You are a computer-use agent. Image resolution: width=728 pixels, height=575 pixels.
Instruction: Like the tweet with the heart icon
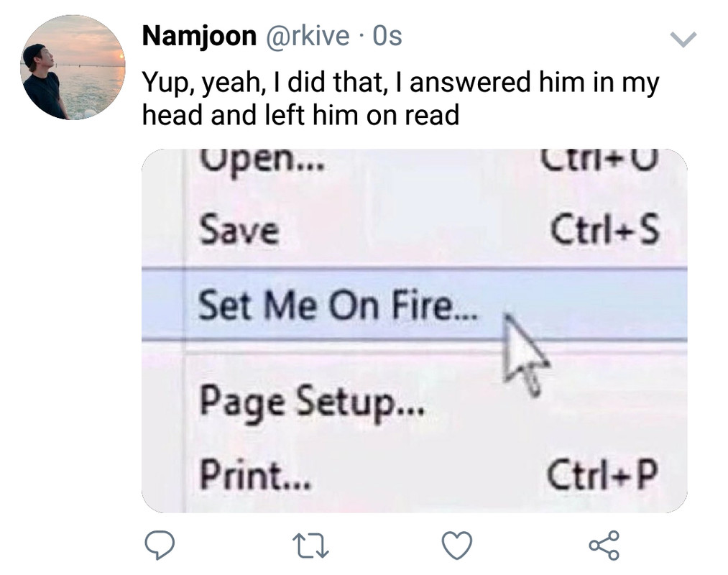pos(457,546)
